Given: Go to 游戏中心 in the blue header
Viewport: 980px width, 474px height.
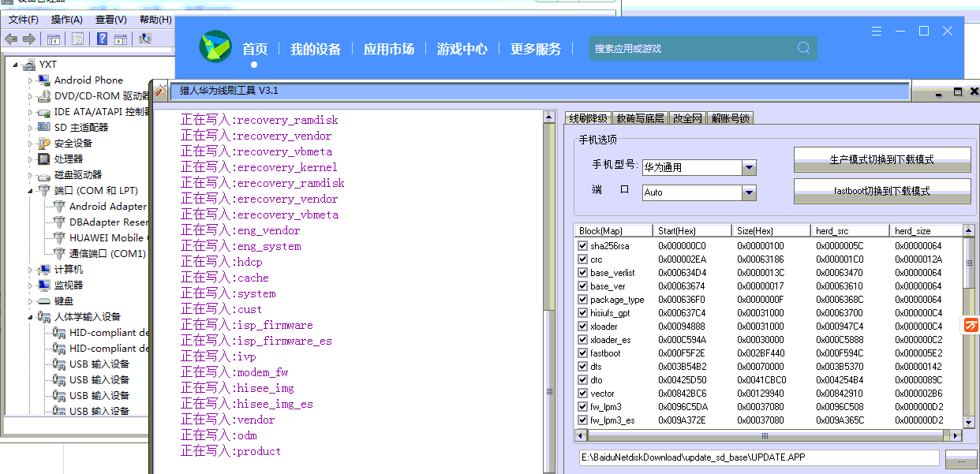Looking at the screenshot, I should pos(462,49).
